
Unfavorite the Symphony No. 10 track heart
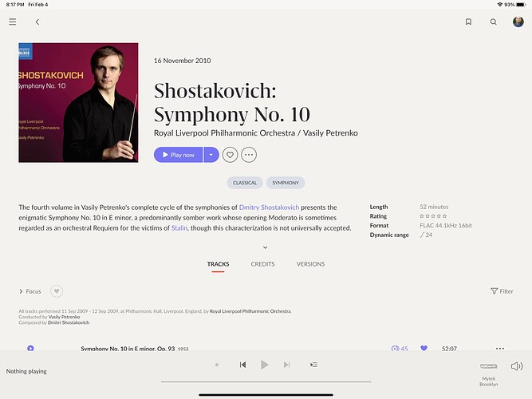(x=424, y=348)
